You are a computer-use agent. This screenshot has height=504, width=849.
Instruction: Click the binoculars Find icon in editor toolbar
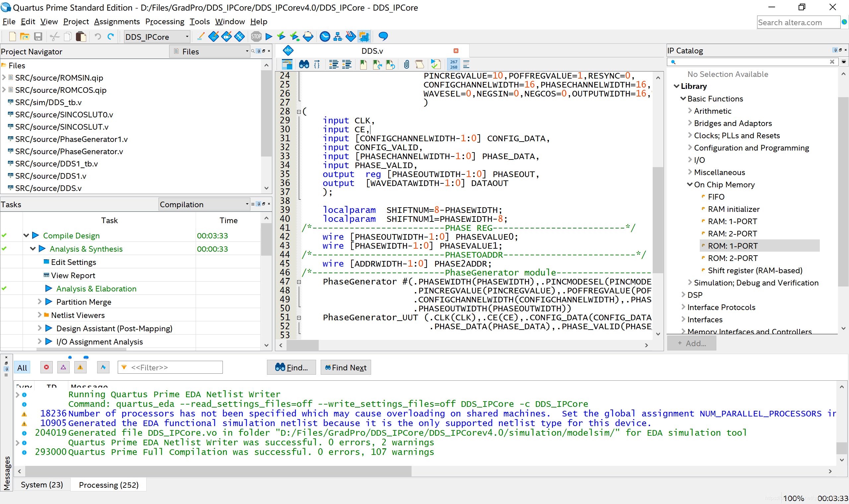pyautogui.click(x=304, y=64)
